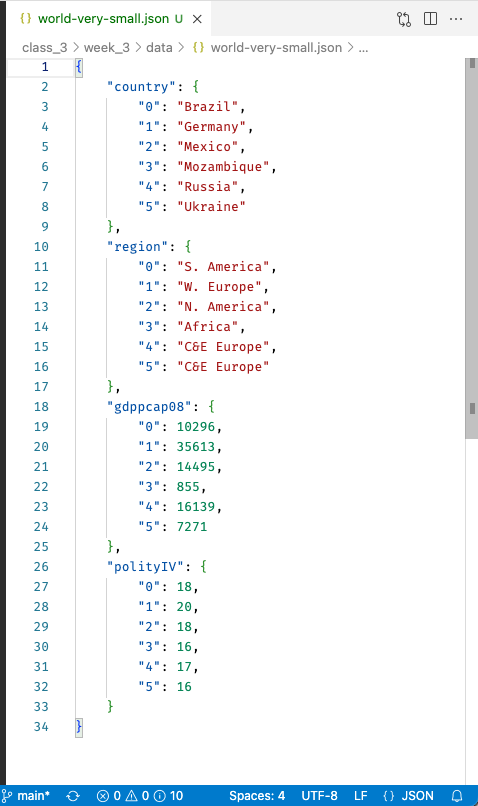Click the value 14495
Screen dimensions: 478x806
point(196,467)
